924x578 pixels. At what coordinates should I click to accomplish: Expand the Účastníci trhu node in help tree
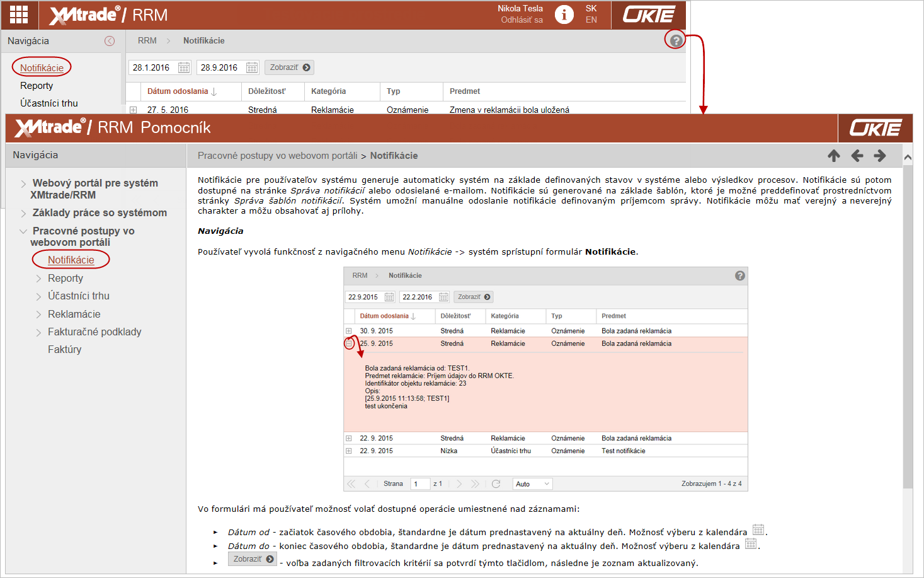pos(38,296)
